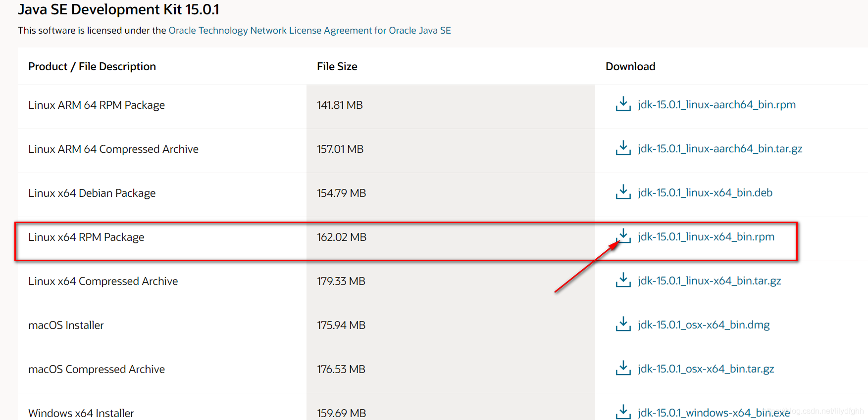Download jdk-15.0.1_linux-aarch64_bin.tar.gz link
The height and width of the screenshot is (420, 868).
720,148
